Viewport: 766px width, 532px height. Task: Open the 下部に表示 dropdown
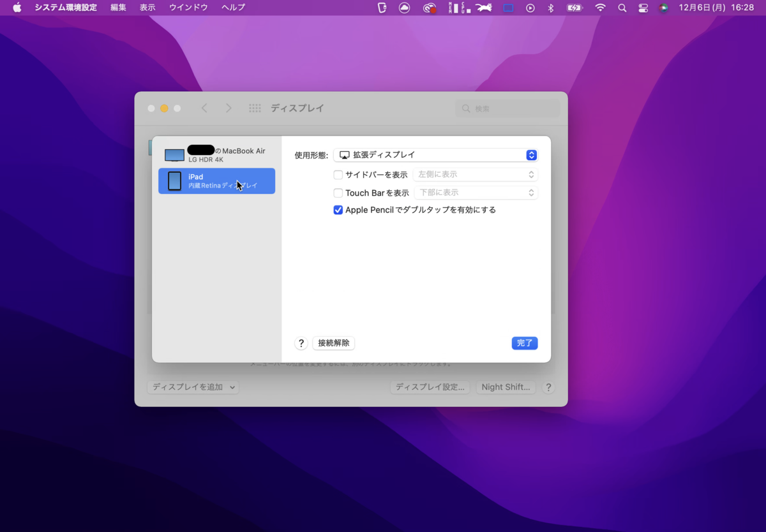click(476, 193)
